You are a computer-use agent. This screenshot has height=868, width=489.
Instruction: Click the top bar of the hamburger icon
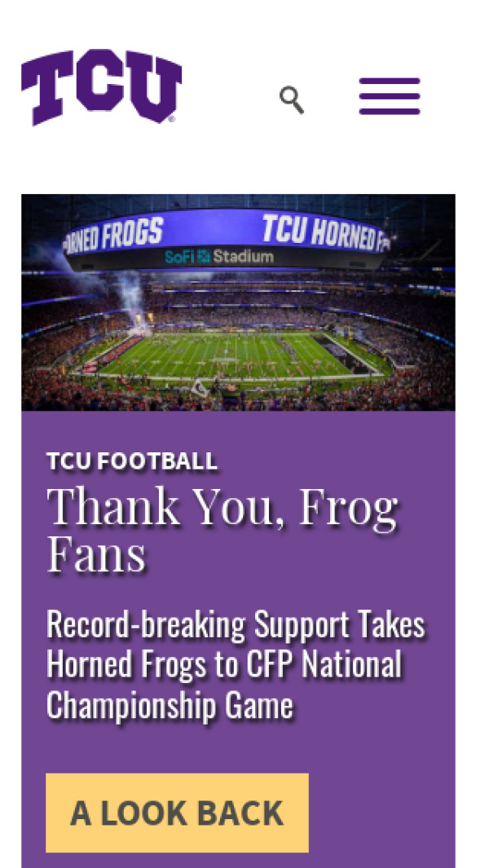click(x=390, y=82)
